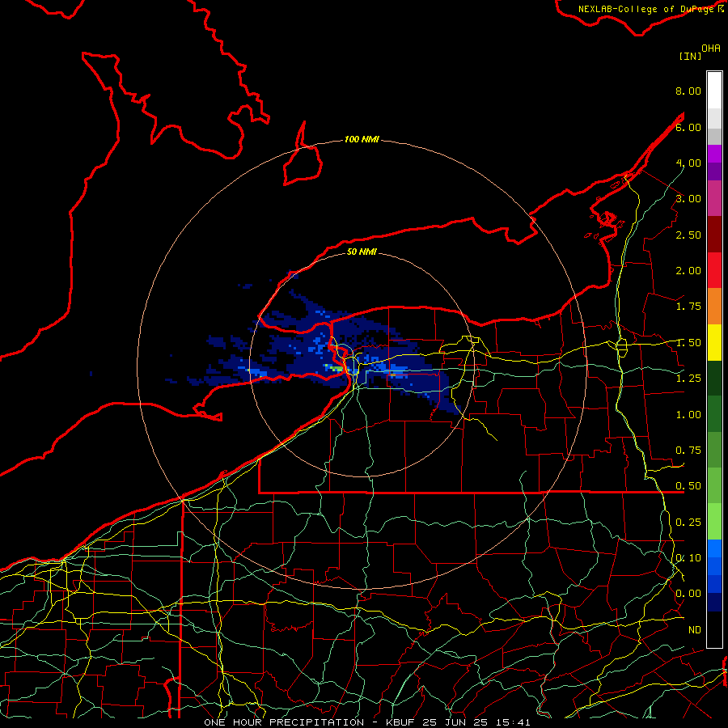This screenshot has height=728, width=728.
Task: Pick the bright red legend swatch
Action: point(714,270)
